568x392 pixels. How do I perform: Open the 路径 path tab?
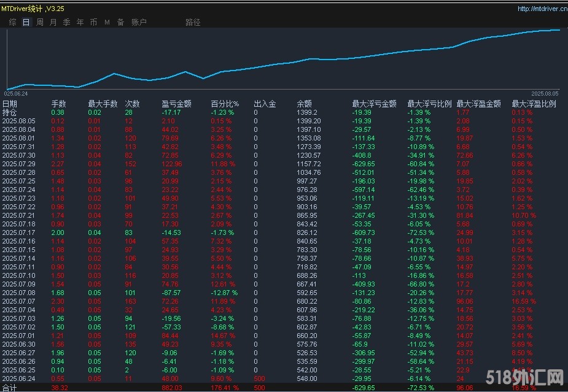193,22
